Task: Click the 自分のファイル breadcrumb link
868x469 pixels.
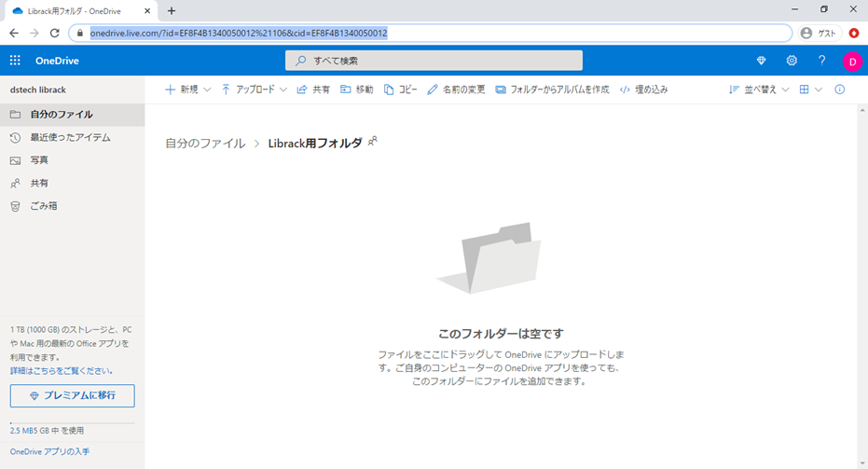Action: pos(205,143)
